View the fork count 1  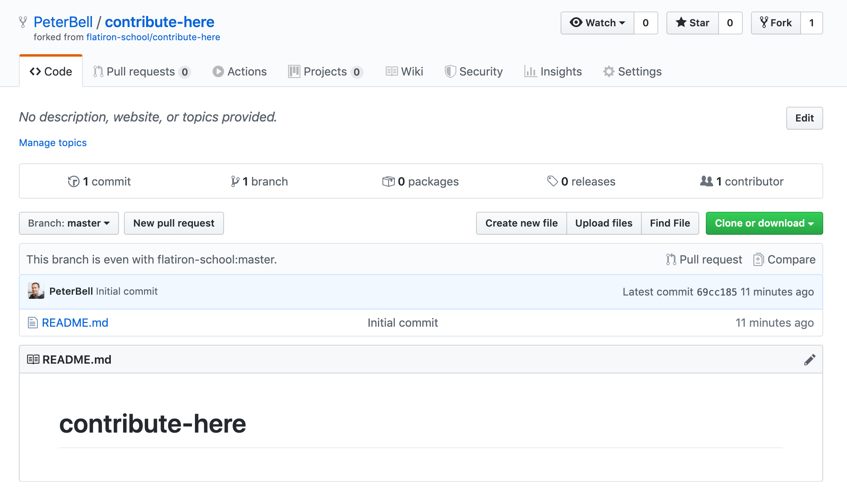point(811,23)
